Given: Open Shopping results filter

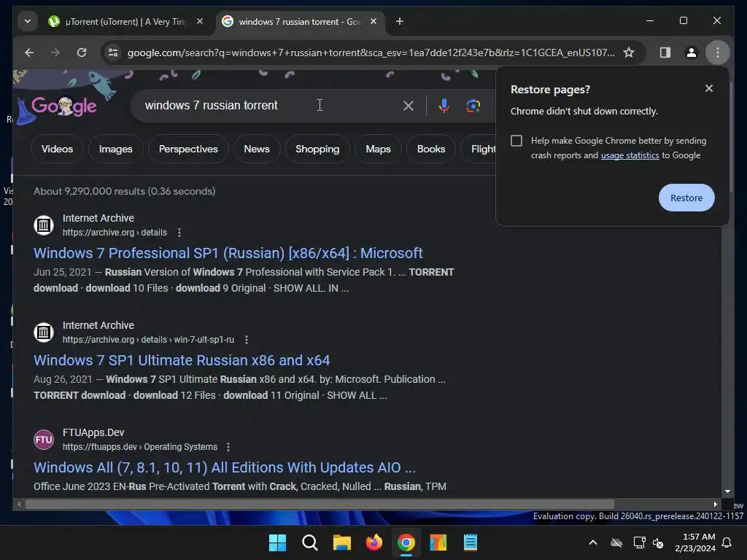Looking at the screenshot, I should coord(317,149).
